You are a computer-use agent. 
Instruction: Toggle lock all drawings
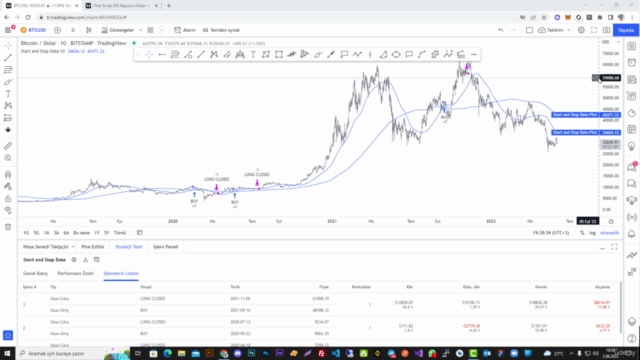pos(8,198)
